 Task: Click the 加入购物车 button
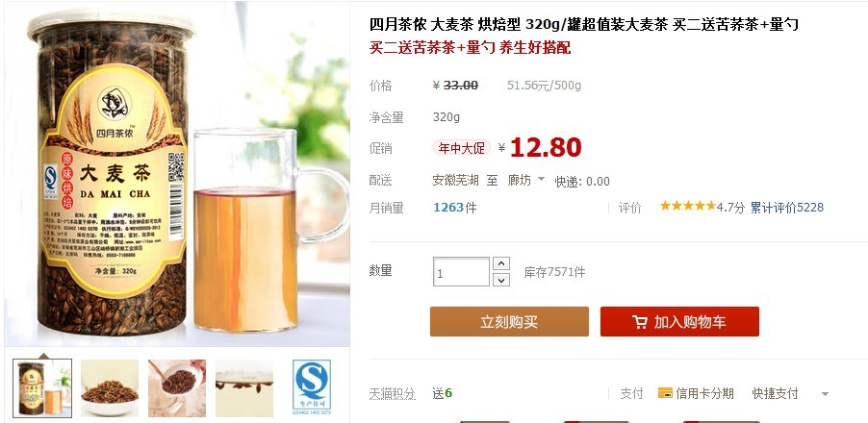679,322
